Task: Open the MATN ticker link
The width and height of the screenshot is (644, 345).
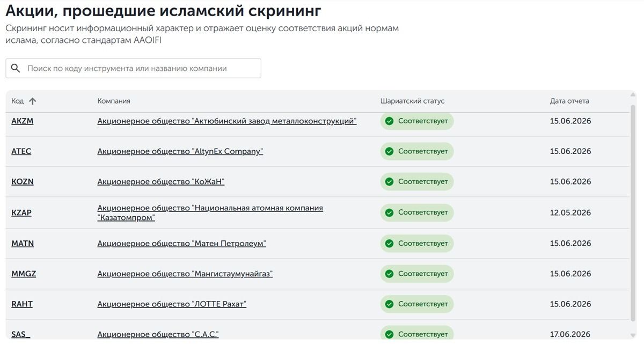Action: 23,244
